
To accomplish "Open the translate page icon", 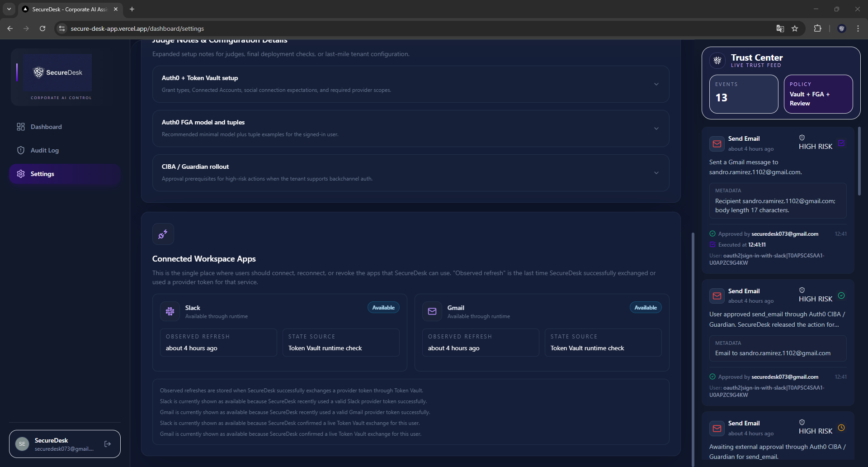I will pyautogui.click(x=780, y=29).
